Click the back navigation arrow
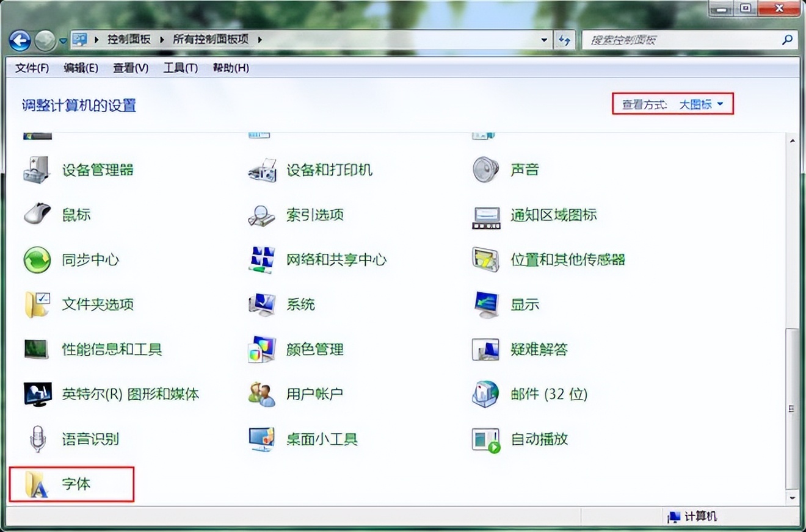This screenshot has width=806, height=532. 20,39
